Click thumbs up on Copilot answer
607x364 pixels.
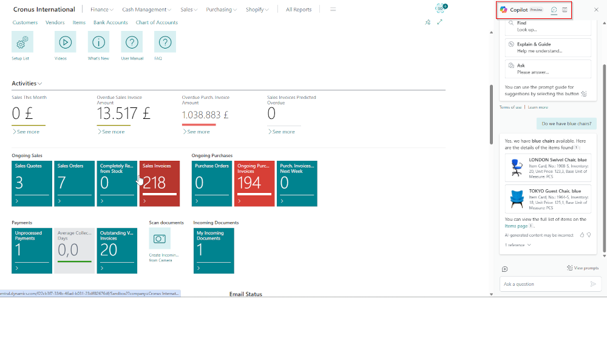pos(582,235)
